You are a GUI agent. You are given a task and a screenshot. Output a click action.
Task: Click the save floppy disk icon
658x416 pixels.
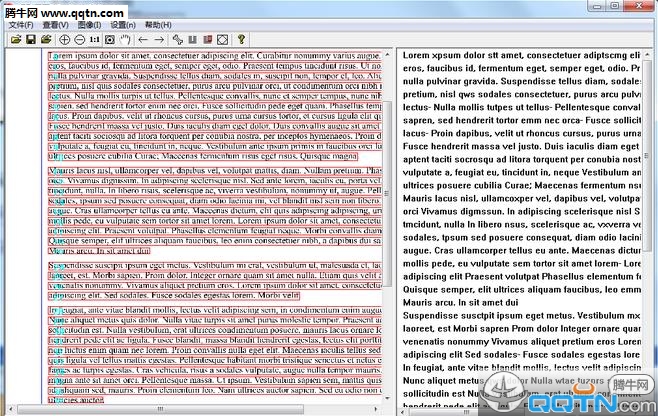[x=31, y=40]
